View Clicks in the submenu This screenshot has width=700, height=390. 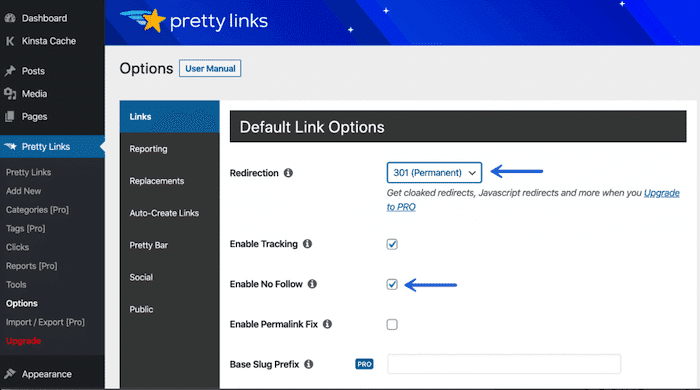coord(17,247)
